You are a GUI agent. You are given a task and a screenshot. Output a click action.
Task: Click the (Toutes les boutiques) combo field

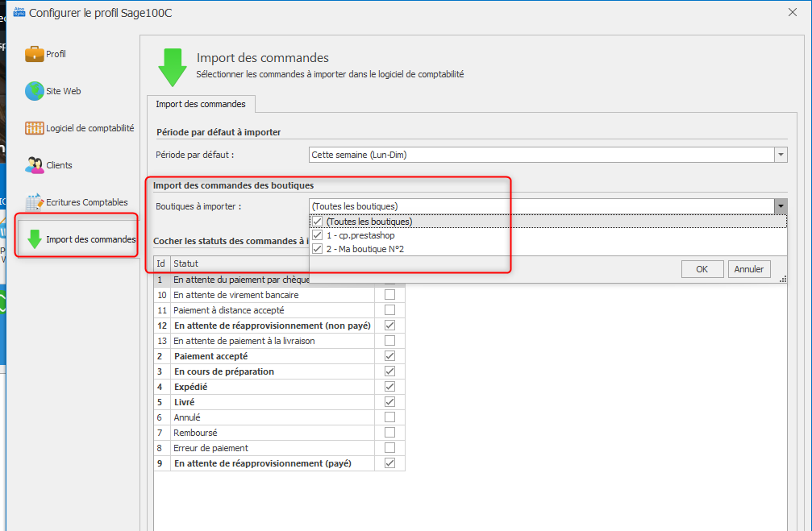click(x=542, y=206)
